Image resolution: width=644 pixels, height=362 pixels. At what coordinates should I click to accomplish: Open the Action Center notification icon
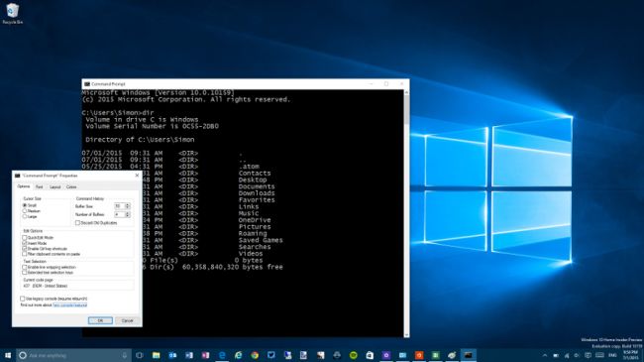(588, 355)
